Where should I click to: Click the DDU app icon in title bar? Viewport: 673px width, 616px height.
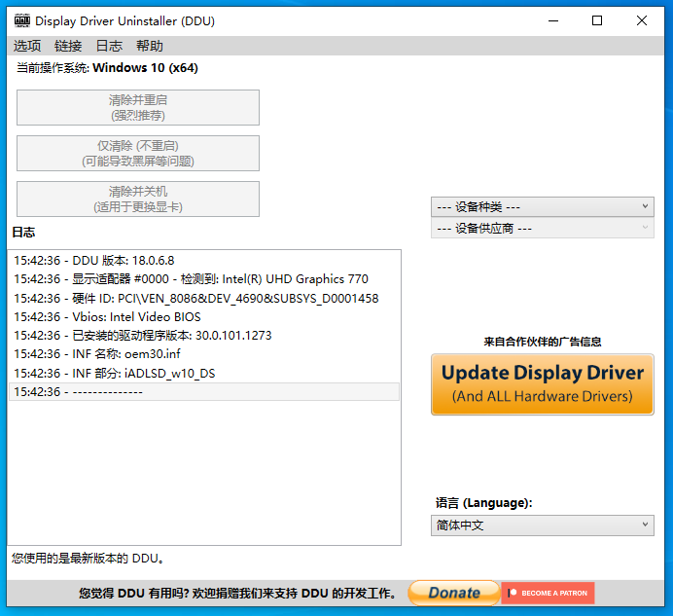click(x=21, y=20)
